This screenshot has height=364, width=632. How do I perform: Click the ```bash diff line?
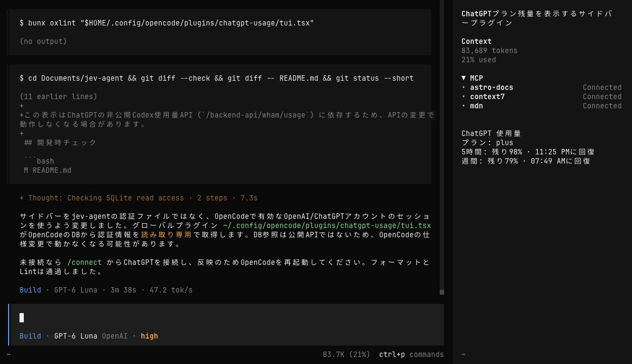tap(38, 161)
